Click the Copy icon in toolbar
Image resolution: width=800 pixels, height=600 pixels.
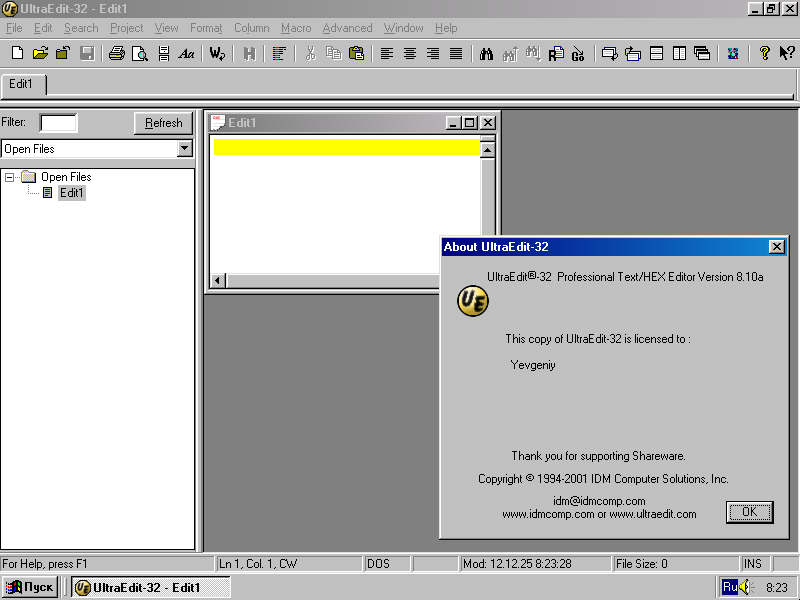click(x=333, y=53)
